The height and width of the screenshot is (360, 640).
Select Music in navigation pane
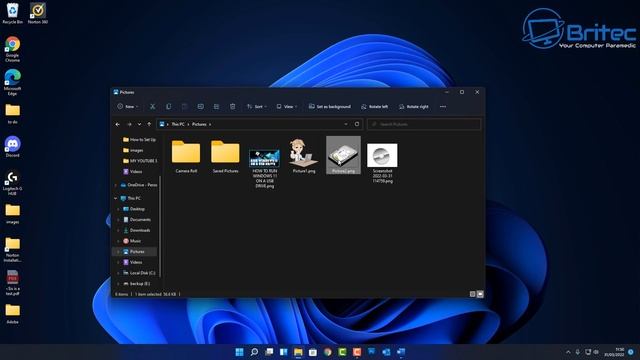[132, 241]
